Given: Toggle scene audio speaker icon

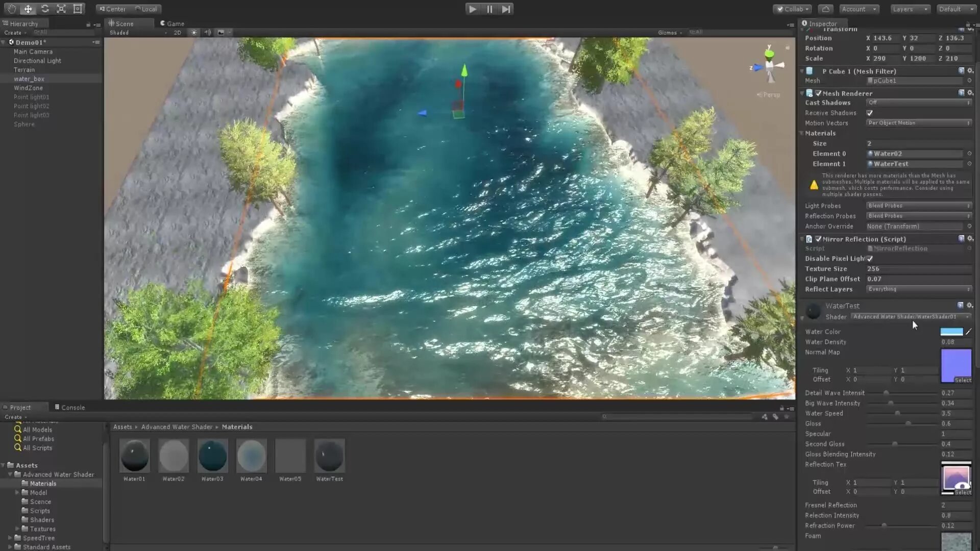Looking at the screenshot, I should 207,32.
